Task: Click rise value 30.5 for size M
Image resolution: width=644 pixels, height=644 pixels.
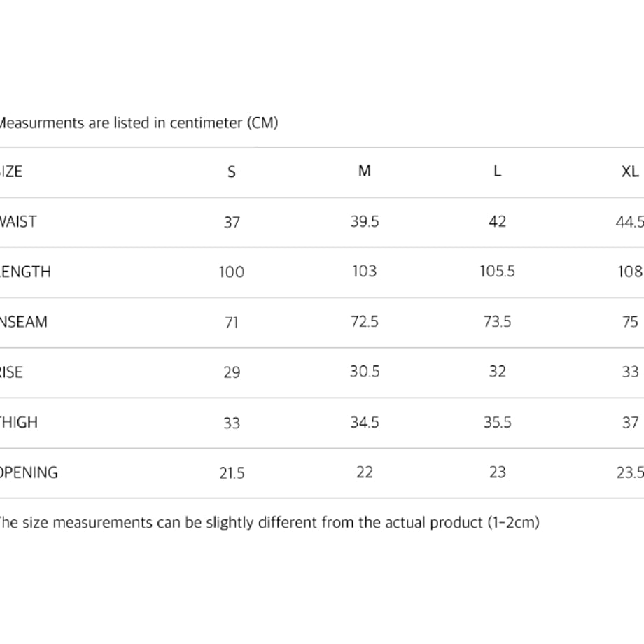Action: pos(365,372)
